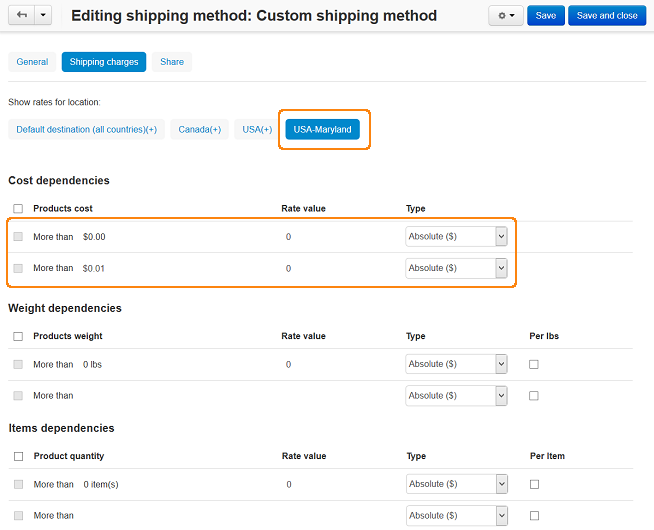This screenshot has width=654, height=530.
Task: Open the Share tab
Action: tap(172, 62)
